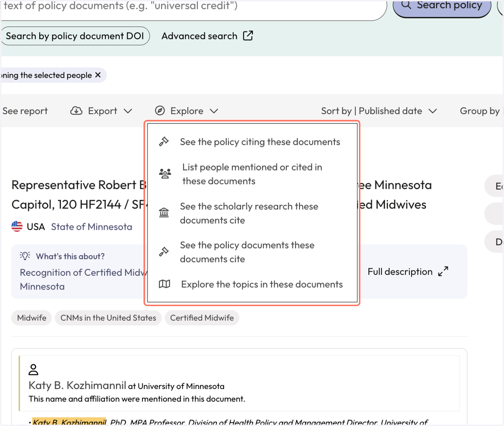Click the lightbulb What's this about icon
Image resolution: width=504 pixels, height=426 pixels.
[25, 256]
